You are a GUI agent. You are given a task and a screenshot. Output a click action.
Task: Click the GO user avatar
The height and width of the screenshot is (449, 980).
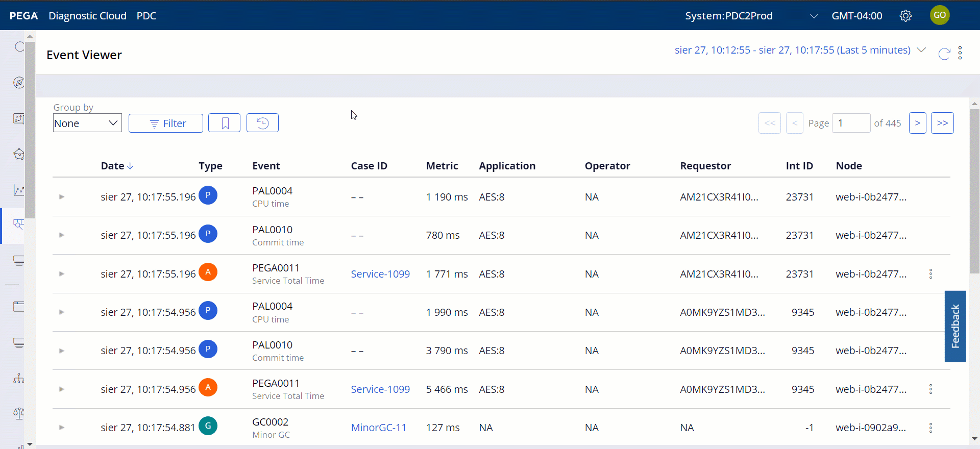tap(940, 15)
